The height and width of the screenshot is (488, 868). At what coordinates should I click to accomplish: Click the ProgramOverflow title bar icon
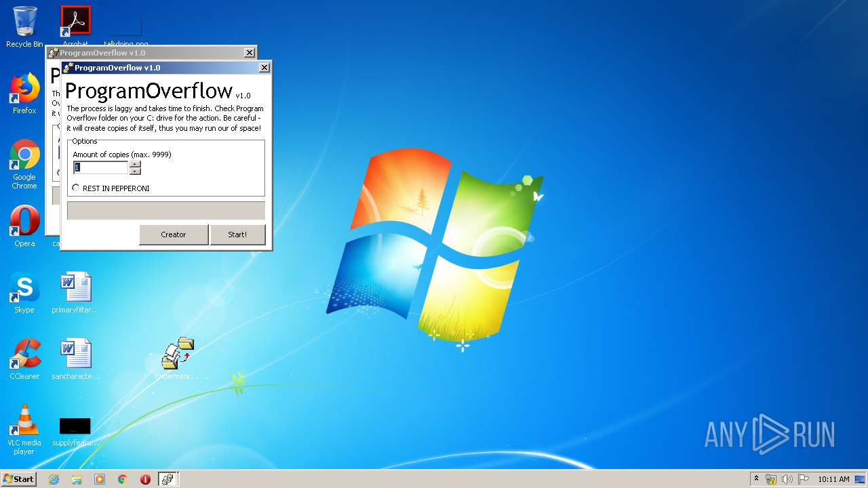[x=68, y=68]
